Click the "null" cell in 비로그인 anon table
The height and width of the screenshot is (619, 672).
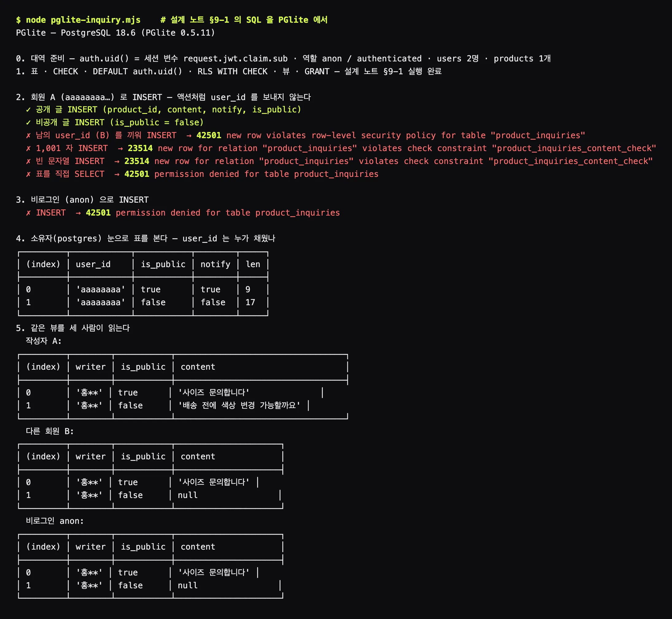pos(188,586)
